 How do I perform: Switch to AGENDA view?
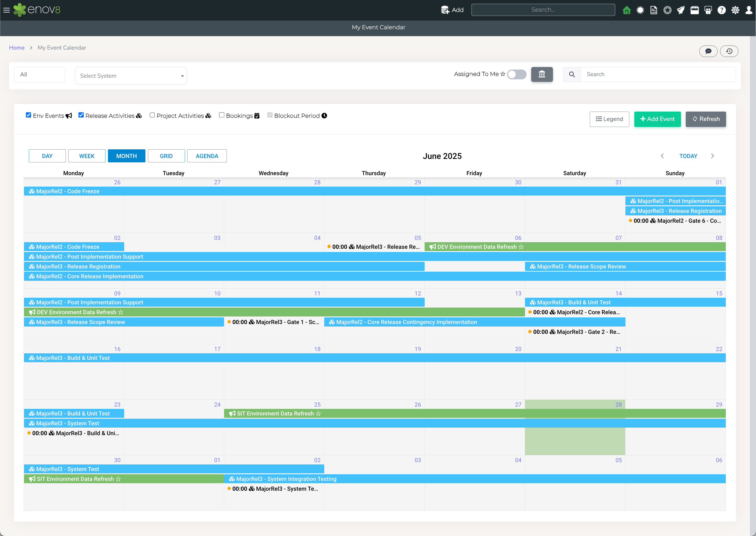(207, 156)
